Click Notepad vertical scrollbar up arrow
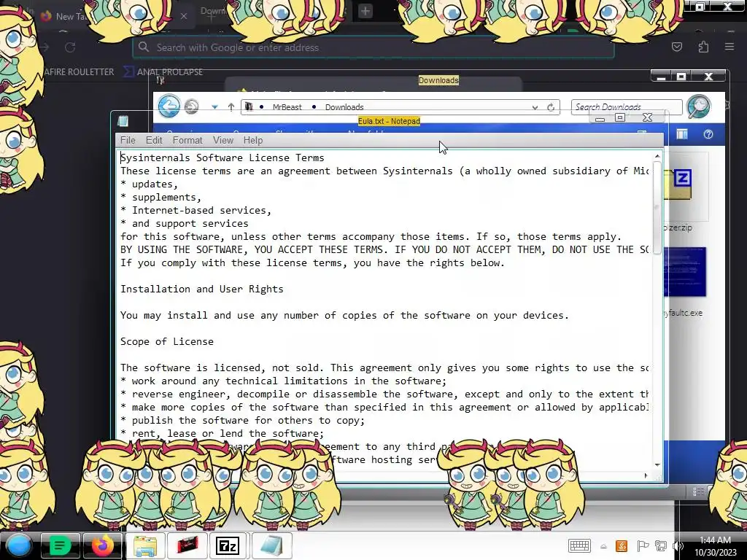The width and height of the screenshot is (747, 560). coord(657,156)
